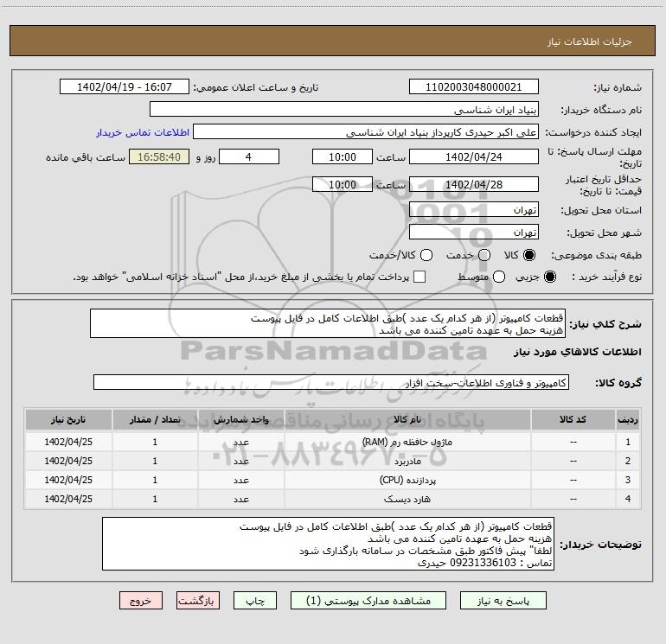Click the پاسخ به نیاز button

(x=503, y=601)
